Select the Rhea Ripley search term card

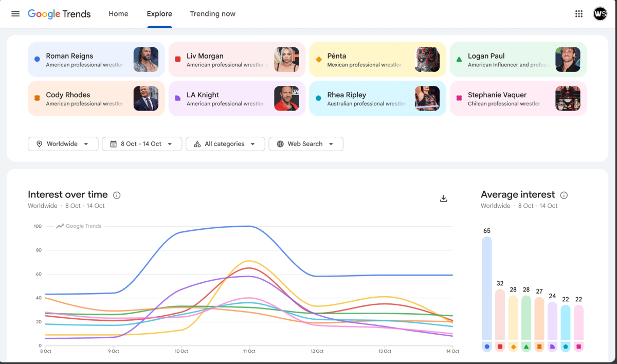pyautogui.click(x=377, y=98)
